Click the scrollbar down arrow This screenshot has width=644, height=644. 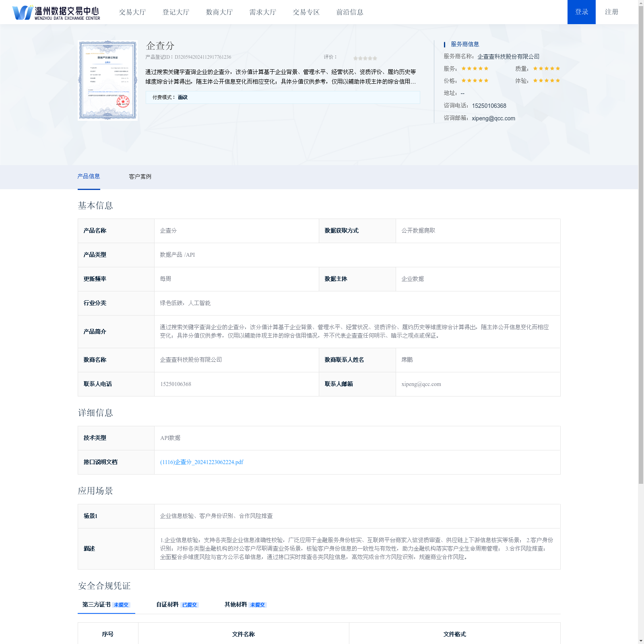(x=641, y=641)
